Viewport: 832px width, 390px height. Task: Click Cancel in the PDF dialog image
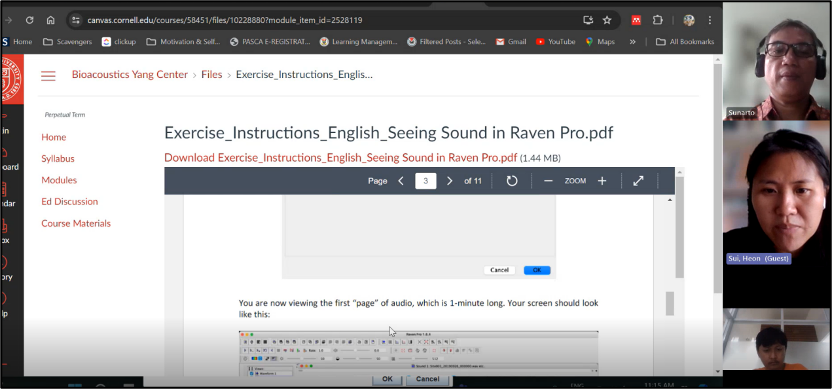(499, 270)
